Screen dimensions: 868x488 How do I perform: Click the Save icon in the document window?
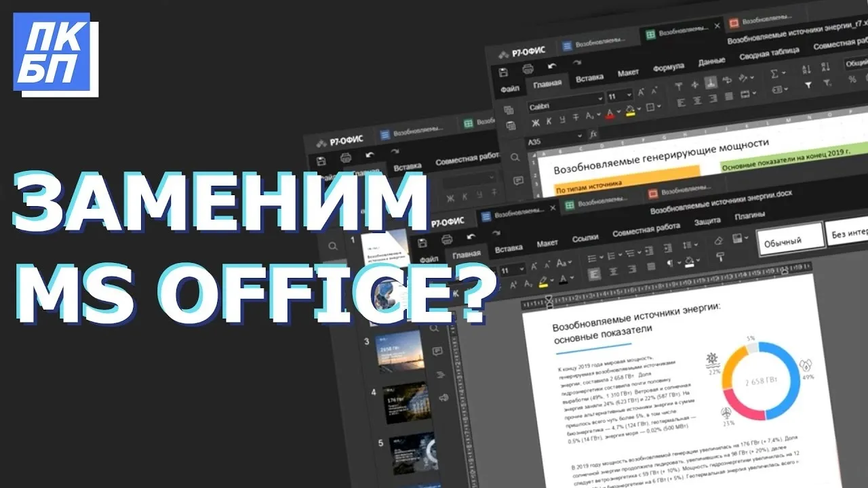(x=422, y=243)
